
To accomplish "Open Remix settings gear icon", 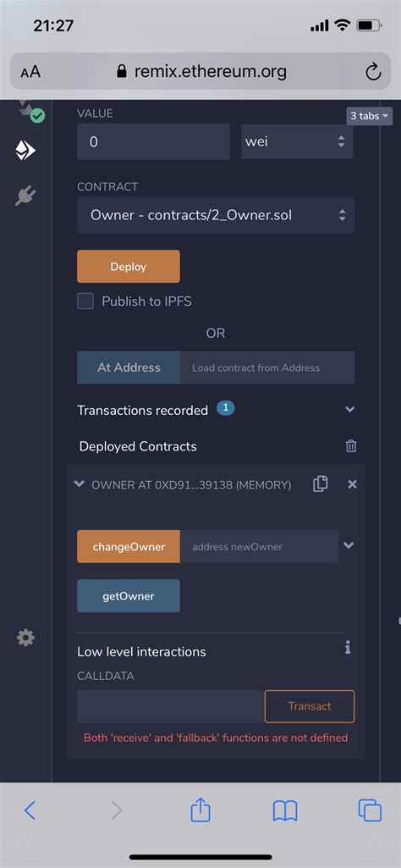I will (x=25, y=639).
